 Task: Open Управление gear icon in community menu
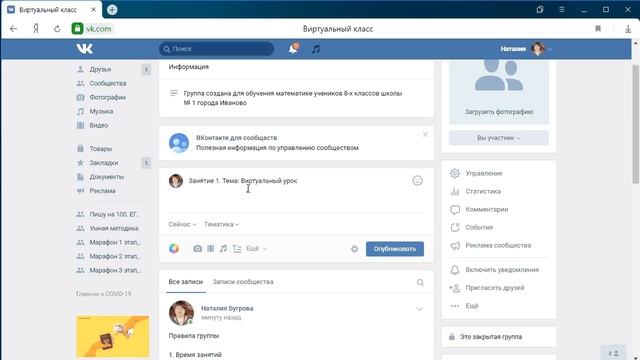point(455,173)
